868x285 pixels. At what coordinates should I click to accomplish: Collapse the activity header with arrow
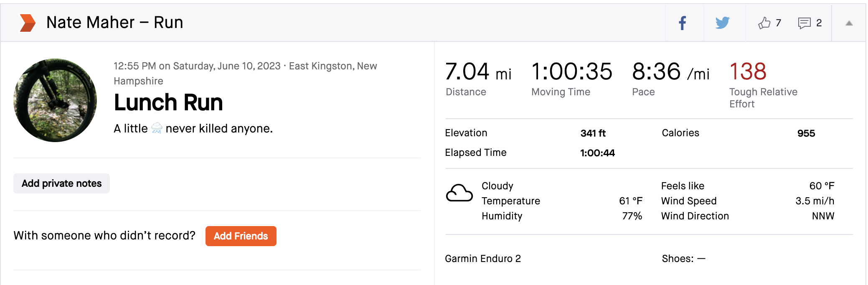(849, 23)
